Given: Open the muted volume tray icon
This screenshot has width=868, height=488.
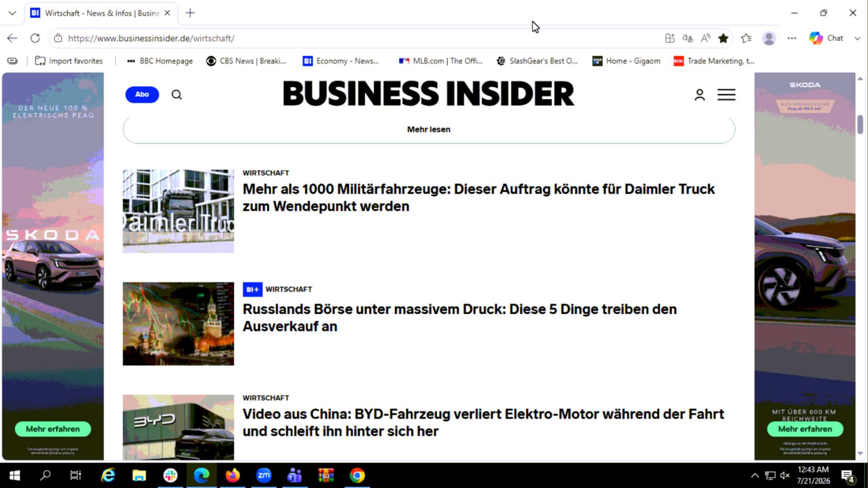Looking at the screenshot, I should coord(785,475).
